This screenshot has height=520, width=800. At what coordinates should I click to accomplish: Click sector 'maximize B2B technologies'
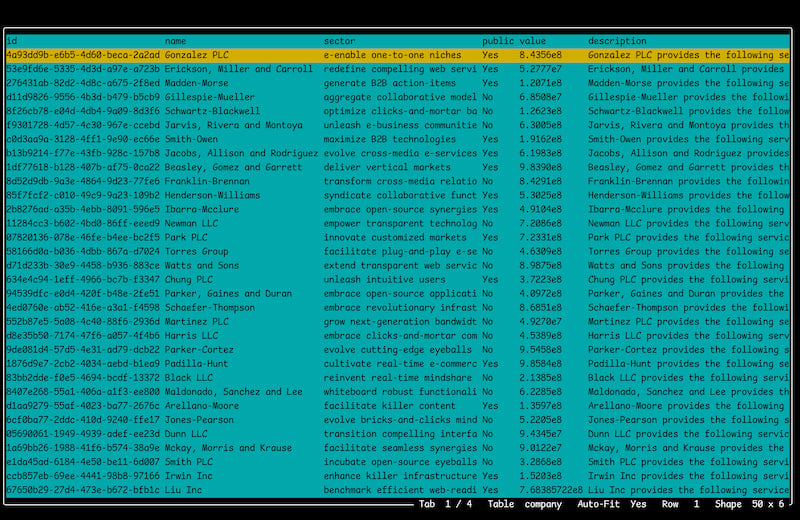pyautogui.click(x=389, y=139)
